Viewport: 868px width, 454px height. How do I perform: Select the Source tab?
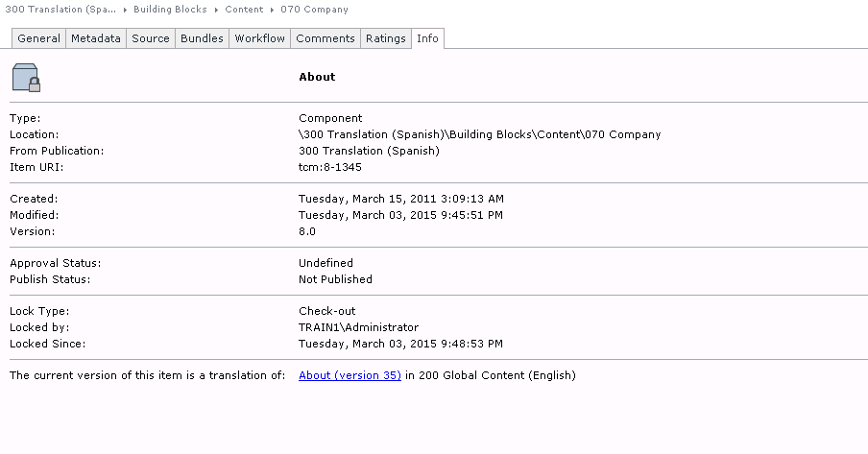coord(151,38)
